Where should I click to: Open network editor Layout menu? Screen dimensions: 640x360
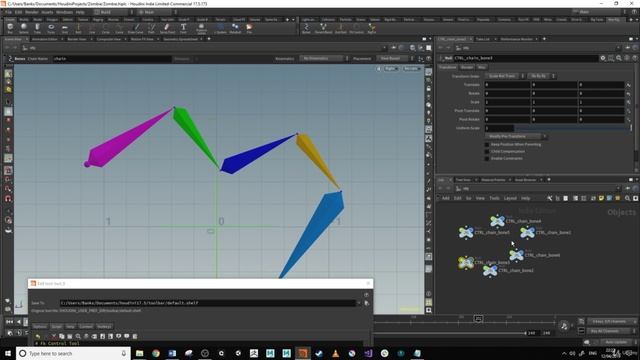click(510, 198)
